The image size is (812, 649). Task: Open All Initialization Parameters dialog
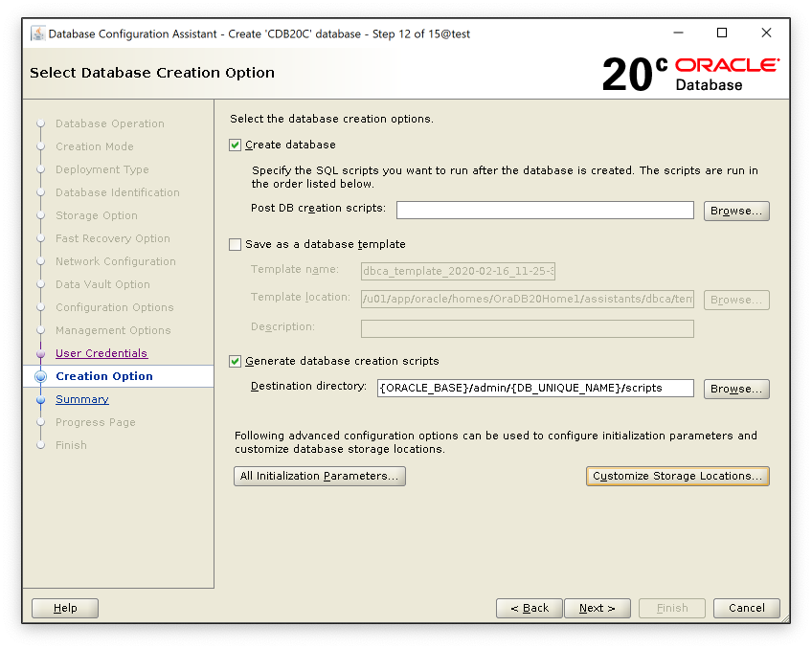(x=320, y=476)
